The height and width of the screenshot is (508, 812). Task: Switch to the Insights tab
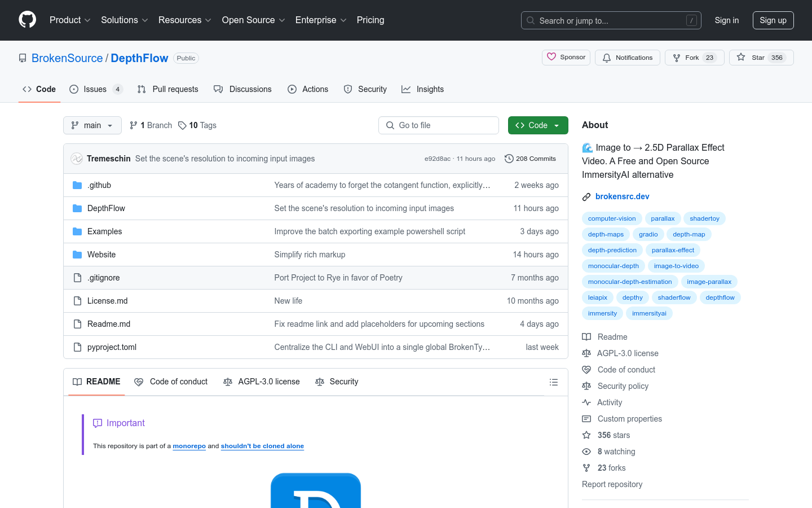point(423,89)
